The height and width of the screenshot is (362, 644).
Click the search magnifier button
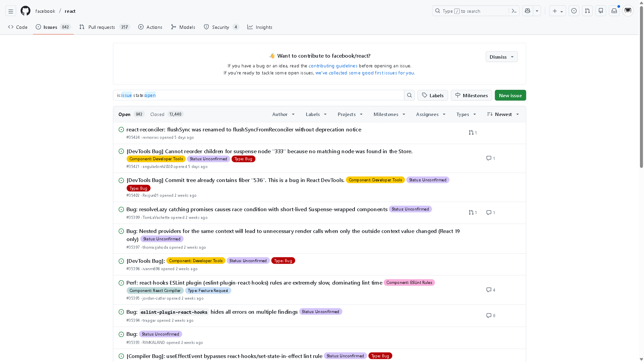(409, 96)
